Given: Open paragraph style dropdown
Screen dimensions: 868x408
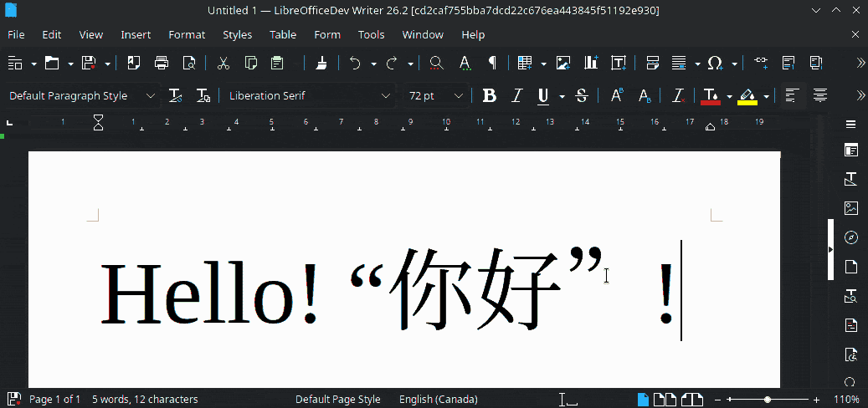Looking at the screenshot, I should (x=150, y=95).
